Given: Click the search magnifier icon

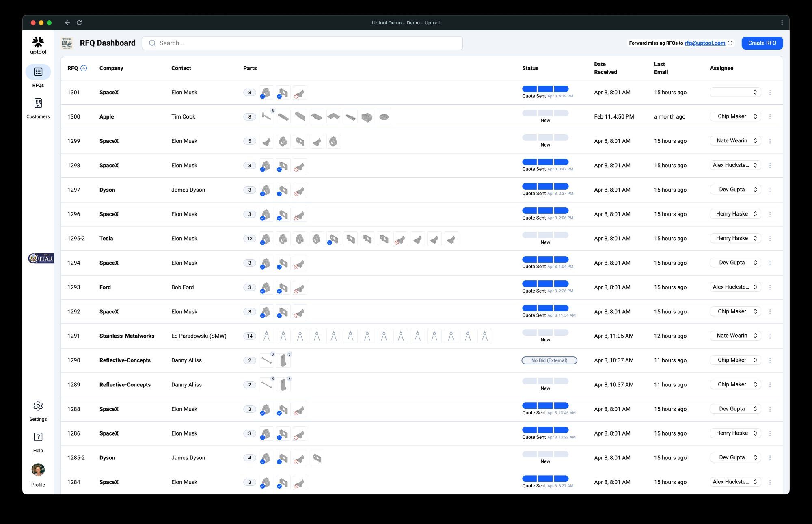Looking at the screenshot, I should point(152,43).
